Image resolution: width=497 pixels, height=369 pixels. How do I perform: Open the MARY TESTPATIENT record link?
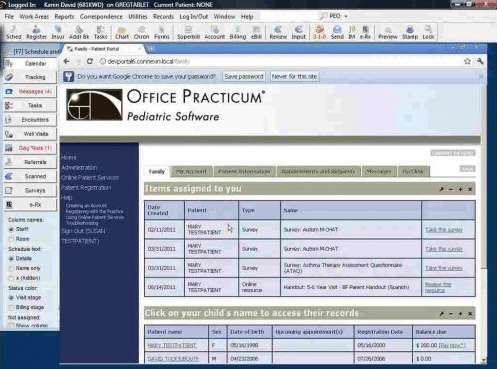172,346
